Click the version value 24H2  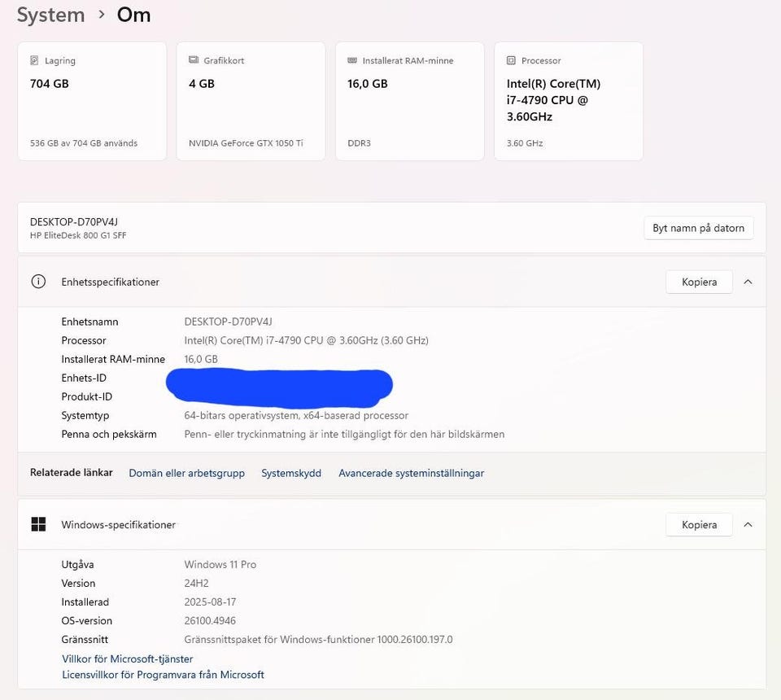[196, 583]
